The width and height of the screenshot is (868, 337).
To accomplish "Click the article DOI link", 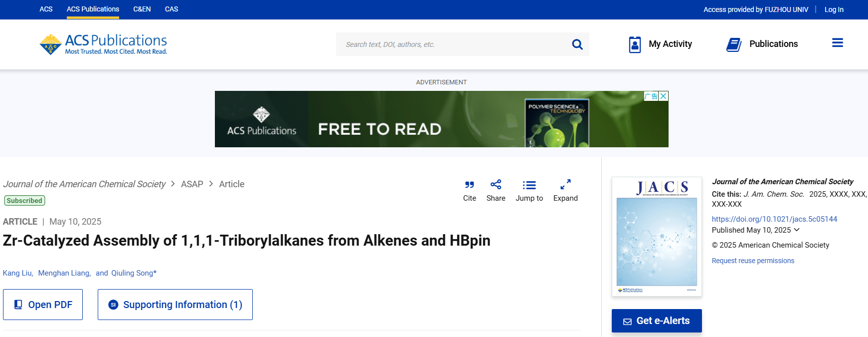I will pyautogui.click(x=774, y=219).
